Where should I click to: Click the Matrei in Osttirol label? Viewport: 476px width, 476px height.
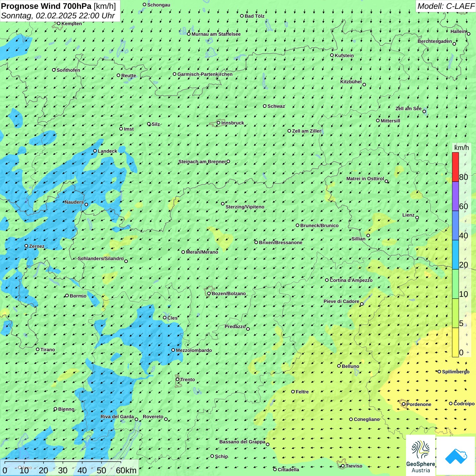(x=365, y=178)
